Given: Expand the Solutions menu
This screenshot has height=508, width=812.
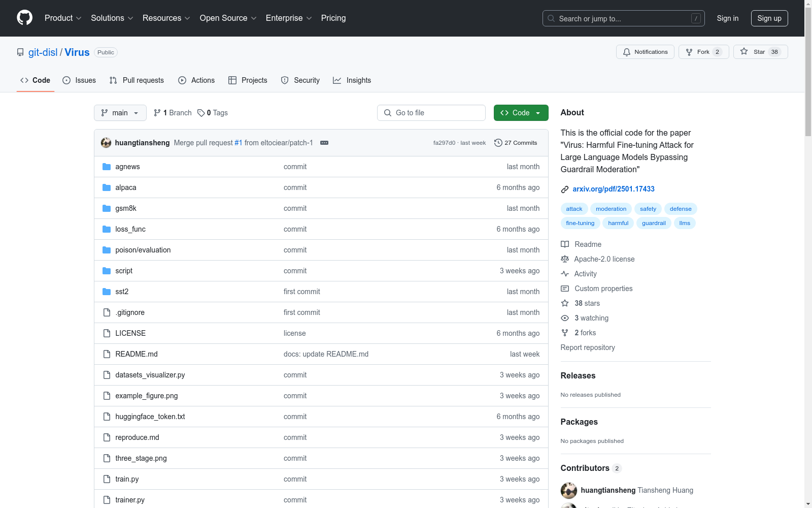Looking at the screenshot, I should [112, 18].
